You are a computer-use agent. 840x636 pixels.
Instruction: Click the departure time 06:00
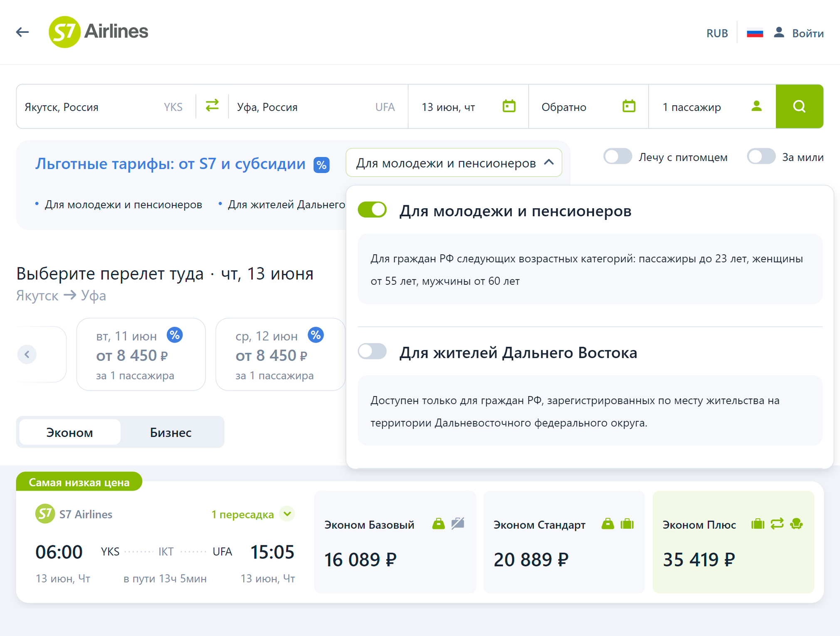coord(59,552)
